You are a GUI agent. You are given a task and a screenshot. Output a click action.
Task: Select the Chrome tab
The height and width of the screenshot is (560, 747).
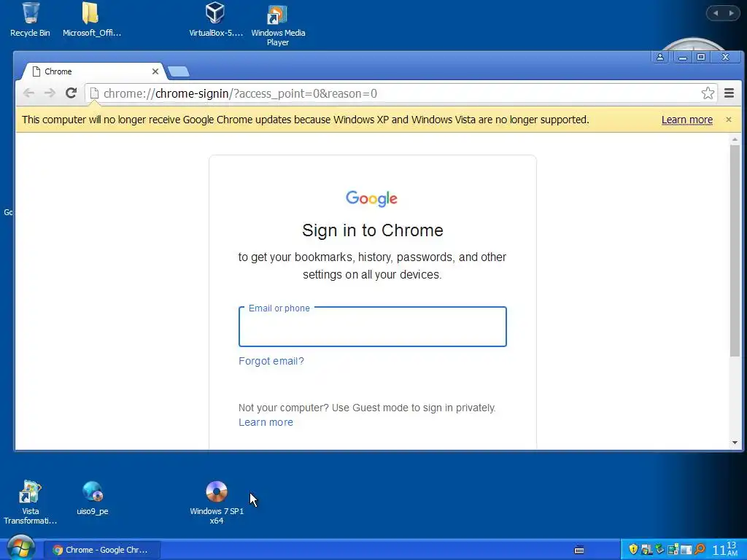click(x=93, y=71)
